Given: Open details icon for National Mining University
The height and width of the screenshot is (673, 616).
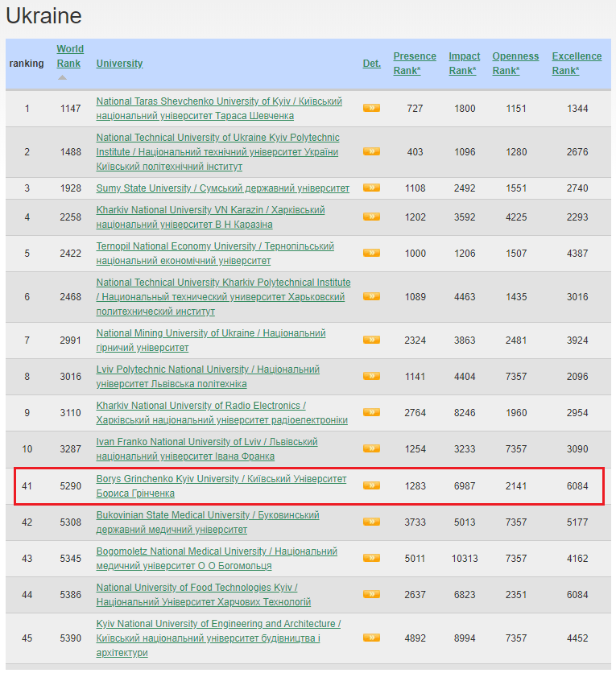Looking at the screenshot, I should coord(371,340).
